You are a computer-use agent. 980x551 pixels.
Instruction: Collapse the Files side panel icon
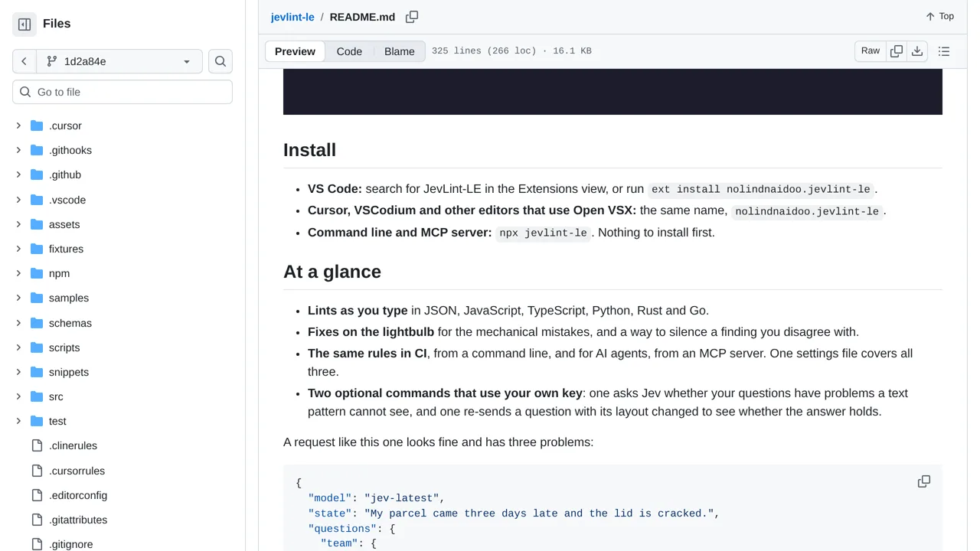click(x=24, y=24)
